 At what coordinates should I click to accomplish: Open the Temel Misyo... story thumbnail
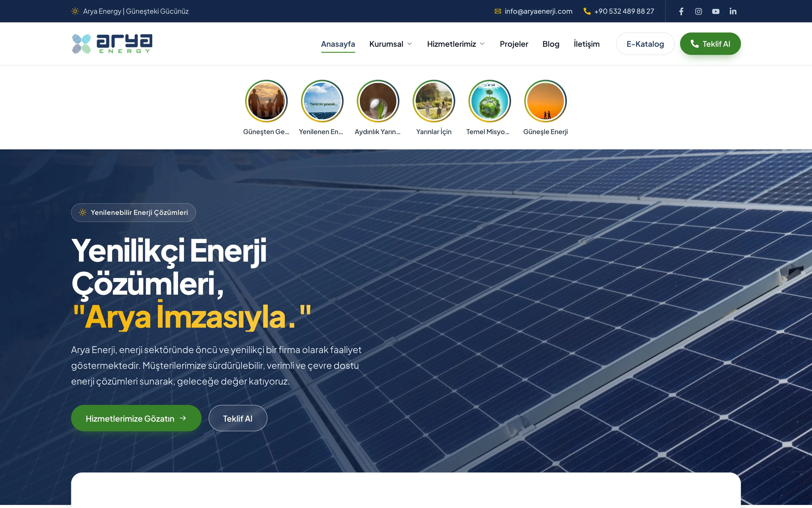[x=489, y=101]
